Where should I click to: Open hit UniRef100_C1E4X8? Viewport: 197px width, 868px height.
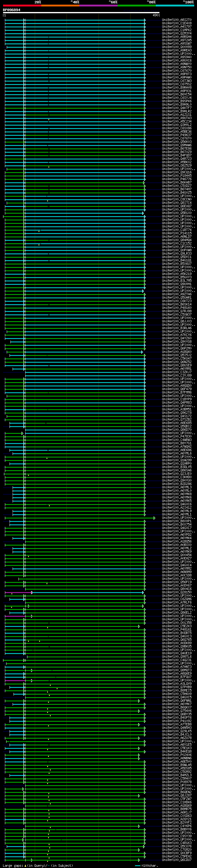pyautogui.click(x=177, y=23)
